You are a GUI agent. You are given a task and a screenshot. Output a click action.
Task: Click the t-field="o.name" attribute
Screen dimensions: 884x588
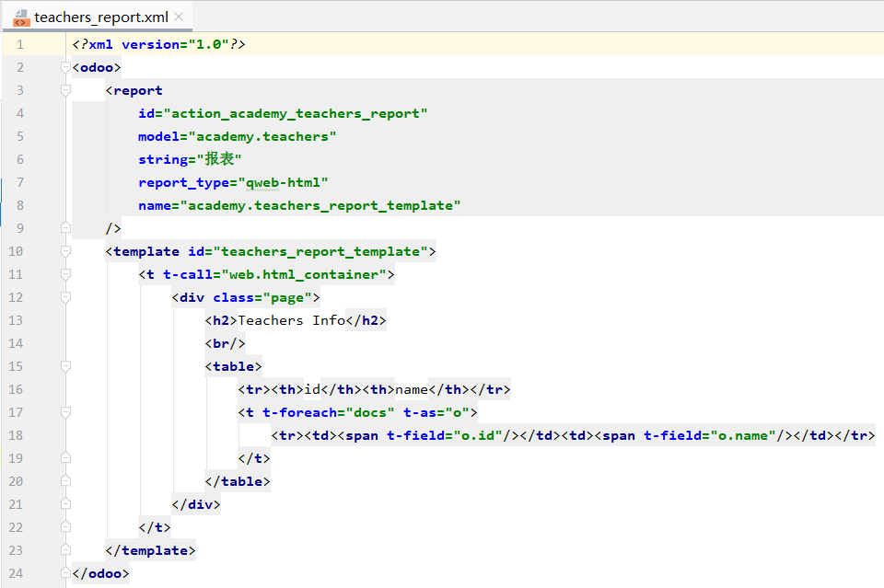(x=710, y=436)
